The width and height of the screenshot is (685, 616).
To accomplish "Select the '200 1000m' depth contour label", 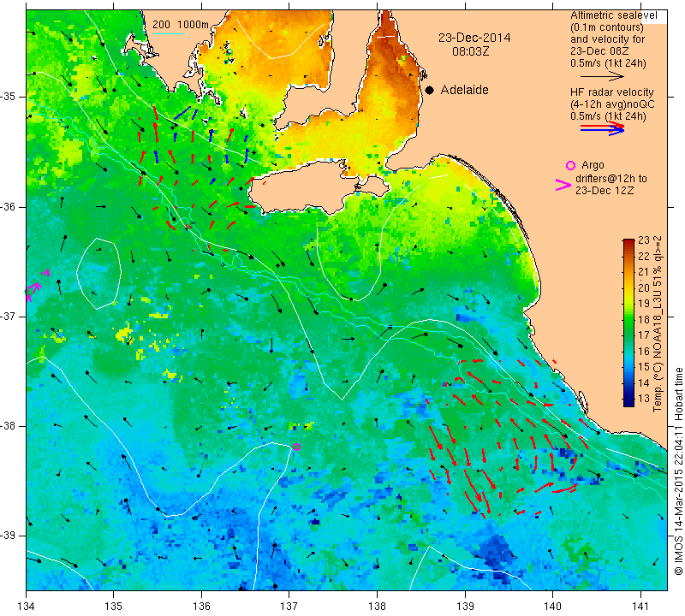I will [181, 25].
